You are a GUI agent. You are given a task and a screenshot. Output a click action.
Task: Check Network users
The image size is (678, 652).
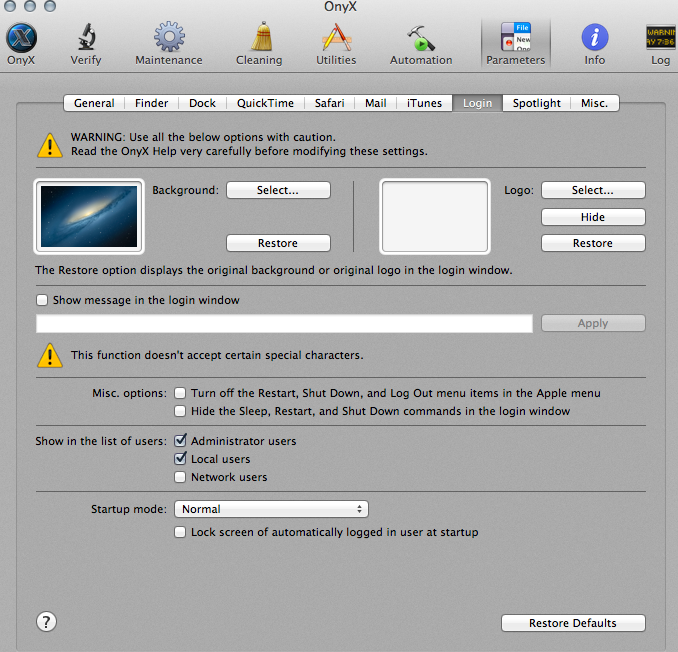point(180,477)
